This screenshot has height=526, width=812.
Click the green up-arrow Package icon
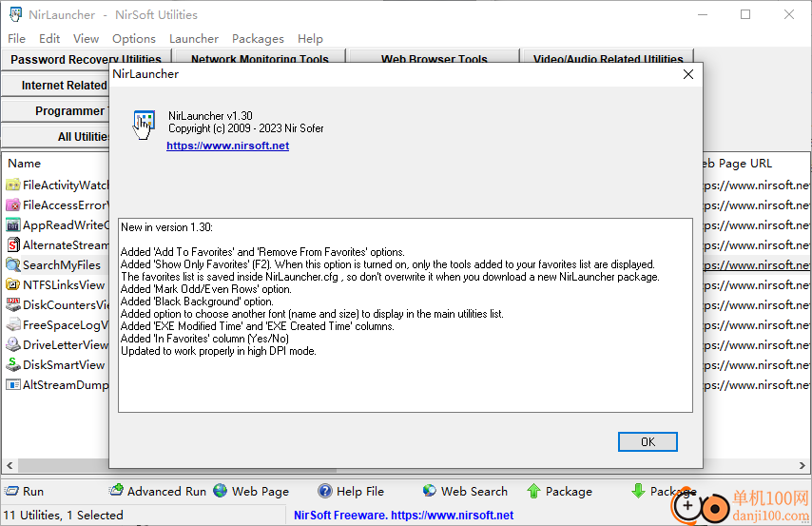pos(534,491)
